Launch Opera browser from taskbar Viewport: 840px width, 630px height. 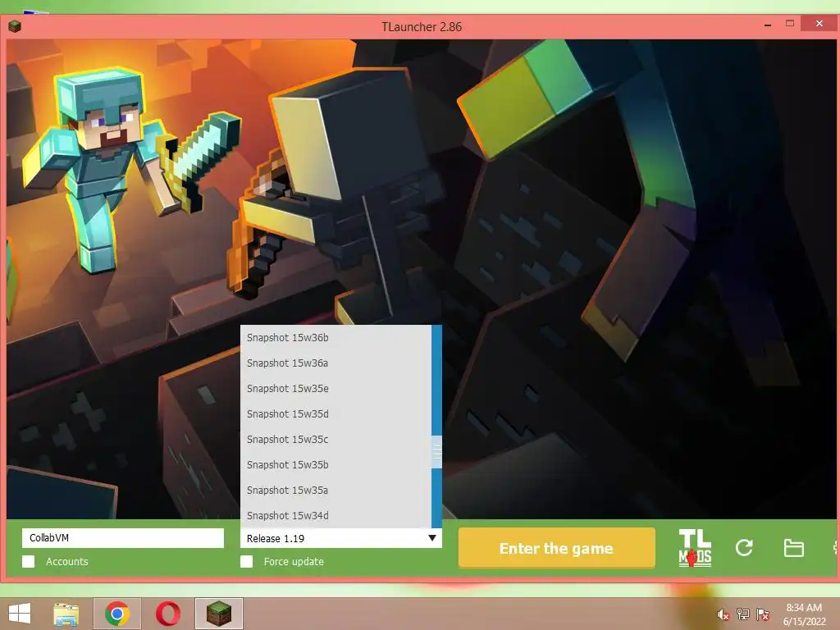pyautogui.click(x=167, y=614)
